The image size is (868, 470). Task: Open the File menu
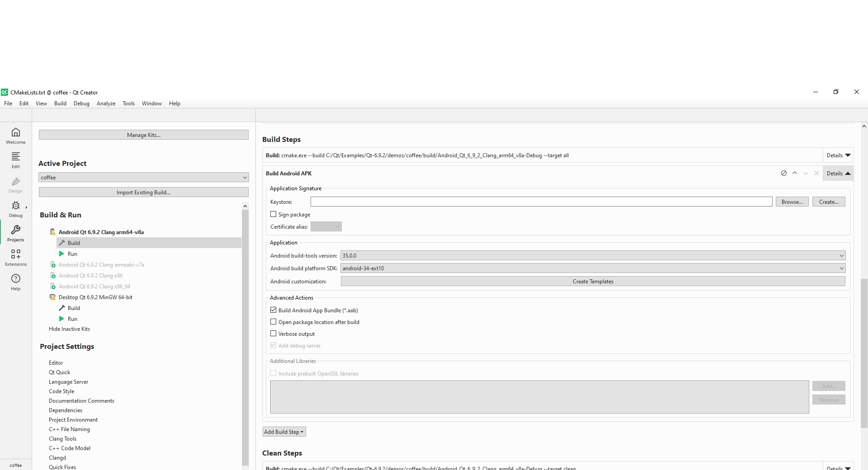tap(8, 103)
